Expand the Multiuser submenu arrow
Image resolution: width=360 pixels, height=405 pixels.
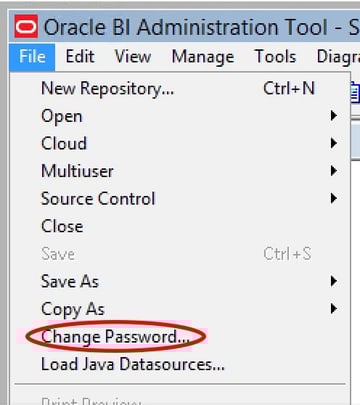(333, 171)
